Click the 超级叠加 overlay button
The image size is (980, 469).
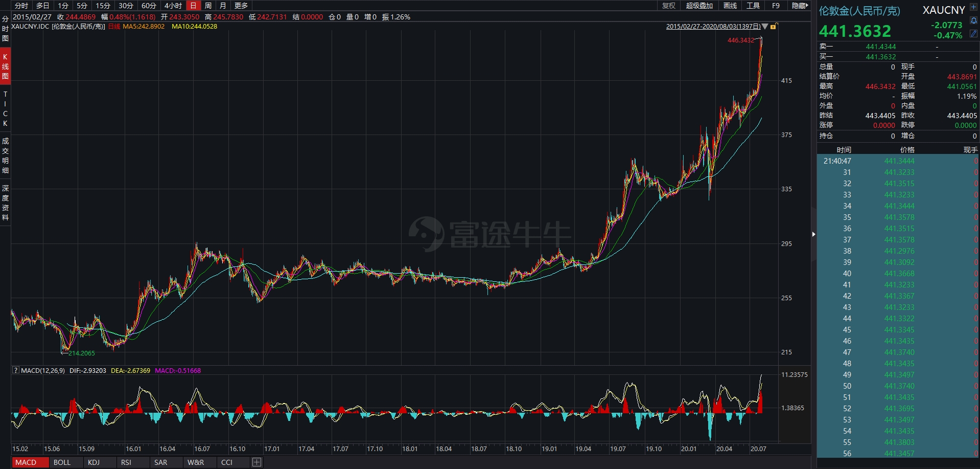point(699,6)
